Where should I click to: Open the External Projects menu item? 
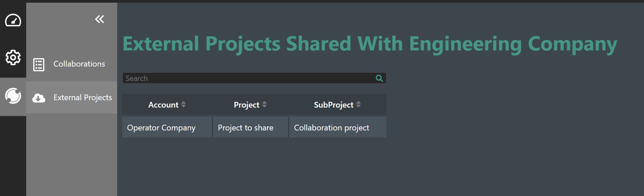pyautogui.click(x=82, y=97)
